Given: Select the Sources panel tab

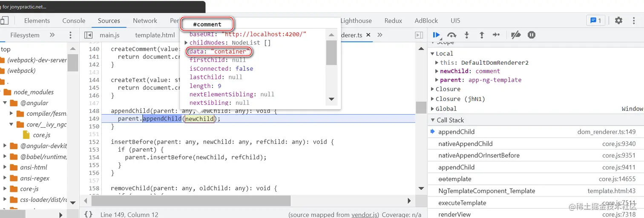Looking at the screenshot, I should coord(109,20).
